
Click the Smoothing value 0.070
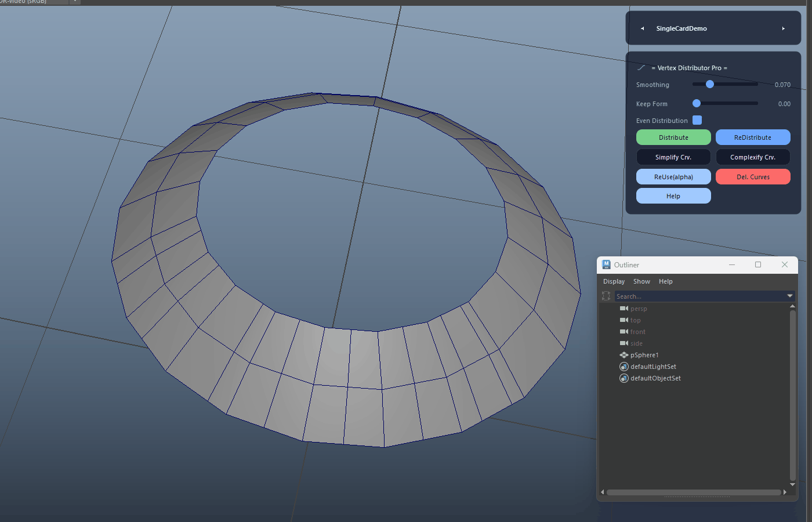coord(782,85)
